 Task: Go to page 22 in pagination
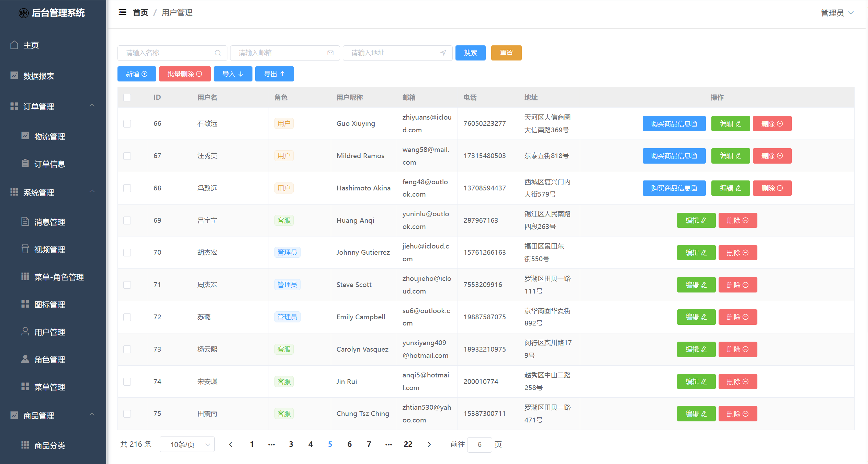coord(408,444)
